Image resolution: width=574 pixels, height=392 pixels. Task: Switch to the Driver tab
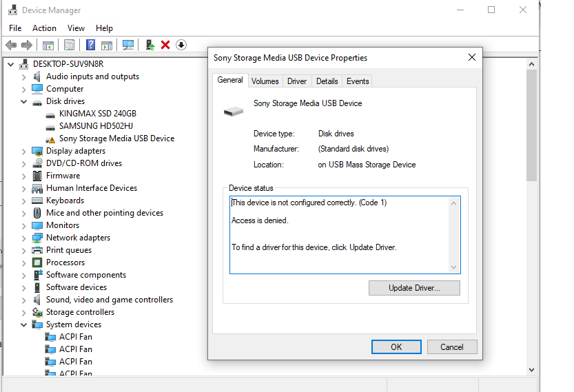[297, 81]
